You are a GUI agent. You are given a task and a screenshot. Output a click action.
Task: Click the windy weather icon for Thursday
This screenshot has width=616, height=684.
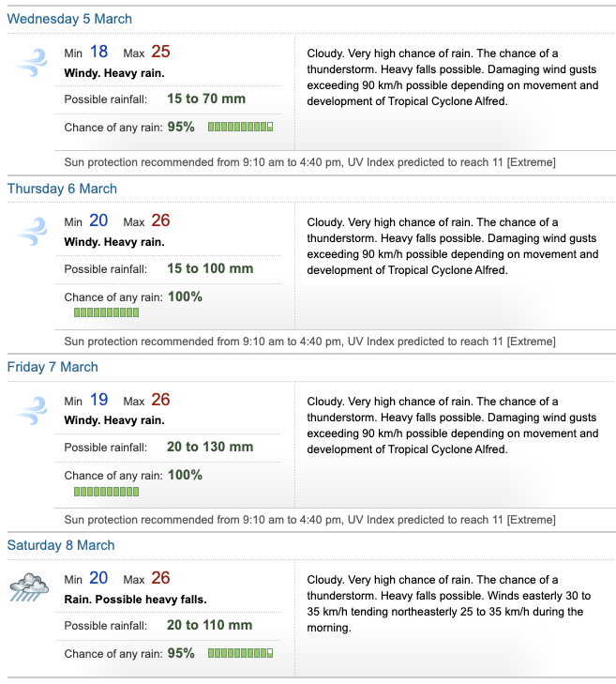[29, 232]
